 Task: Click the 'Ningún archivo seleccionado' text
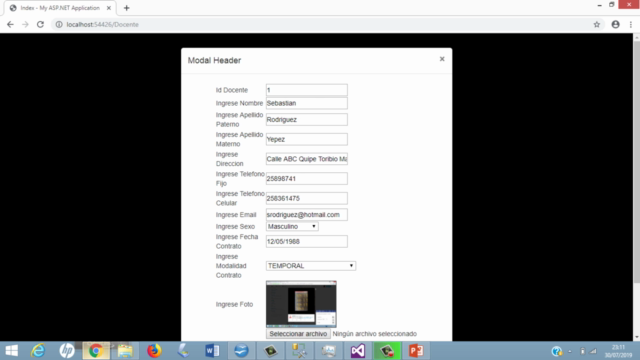pyautogui.click(x=375, y=334)
